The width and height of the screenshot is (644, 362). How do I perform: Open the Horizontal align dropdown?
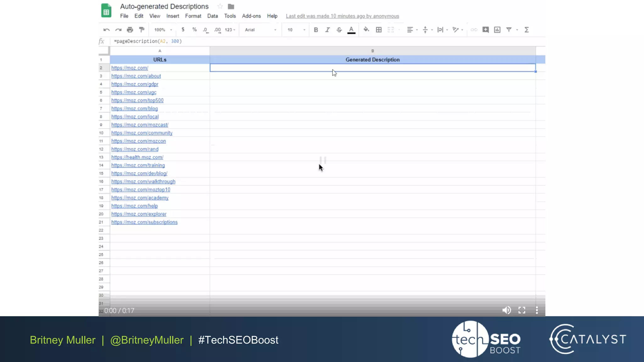412,30
